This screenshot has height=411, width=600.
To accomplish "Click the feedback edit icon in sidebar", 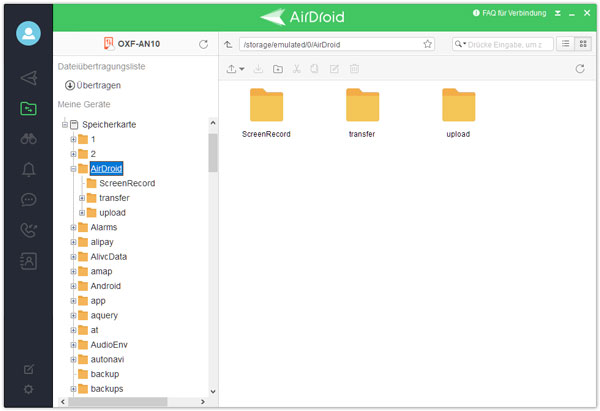I will click(x=29, y=369).
